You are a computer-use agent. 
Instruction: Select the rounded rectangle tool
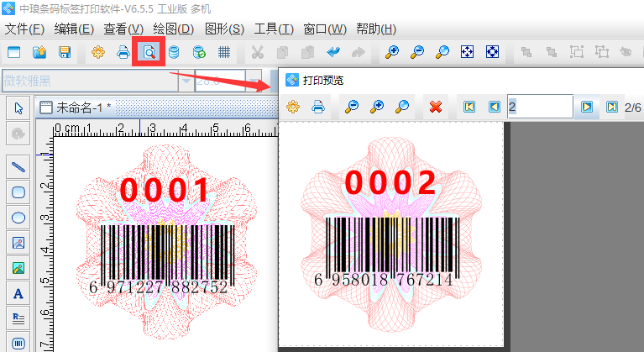coord(18,192)
